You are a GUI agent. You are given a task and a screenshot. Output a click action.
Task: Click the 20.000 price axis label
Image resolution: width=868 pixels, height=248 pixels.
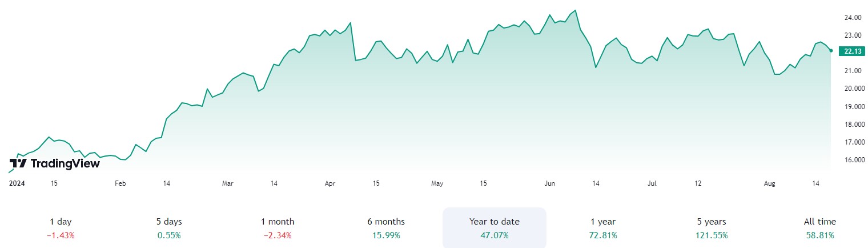852,89
